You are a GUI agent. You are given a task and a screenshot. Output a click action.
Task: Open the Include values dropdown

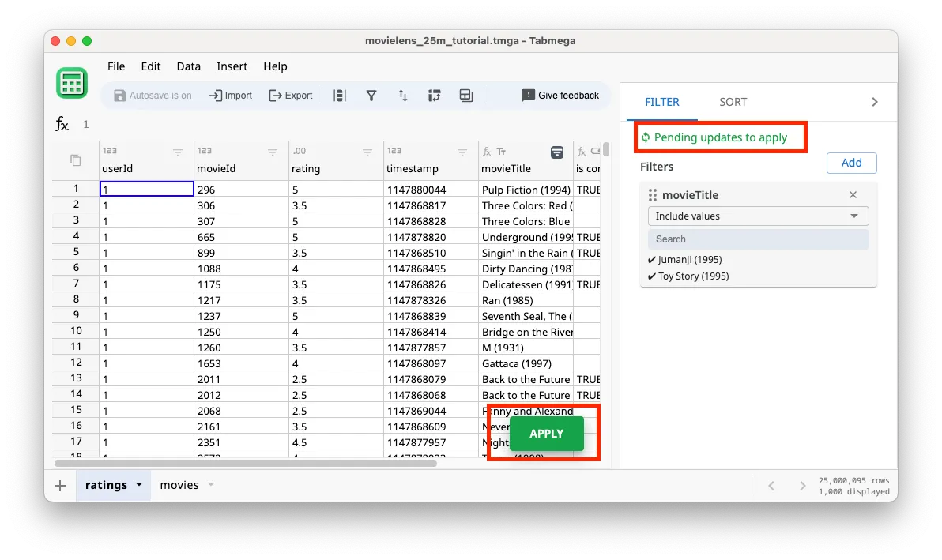[758, 216]
